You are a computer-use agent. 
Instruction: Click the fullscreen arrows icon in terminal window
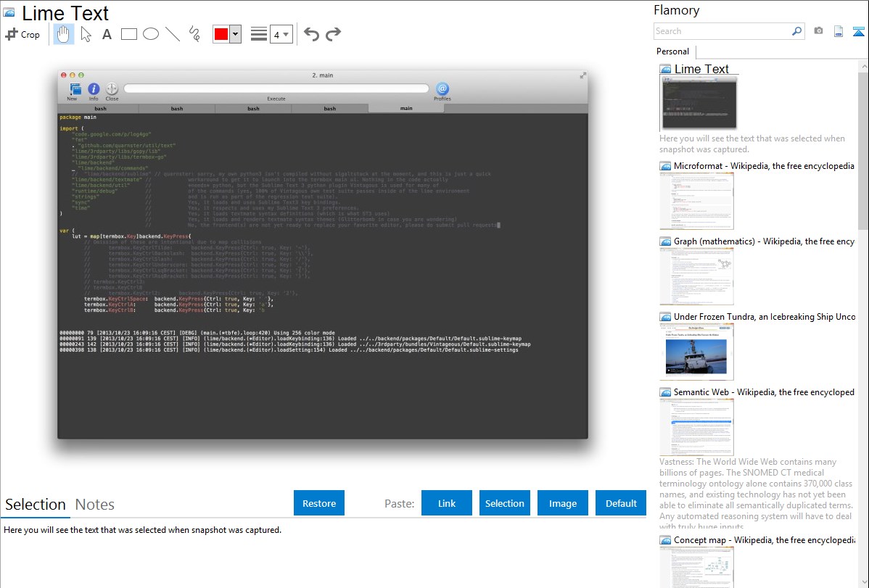(582, 75)
